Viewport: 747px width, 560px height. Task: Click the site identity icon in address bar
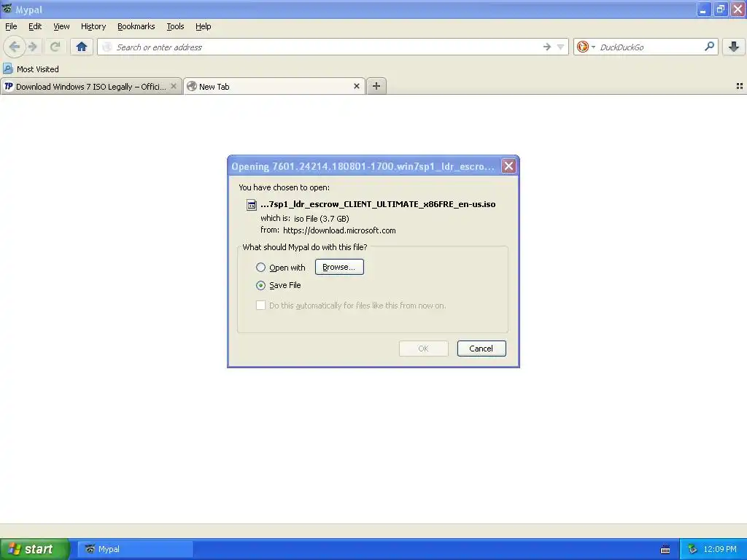[x=107, y=47]
